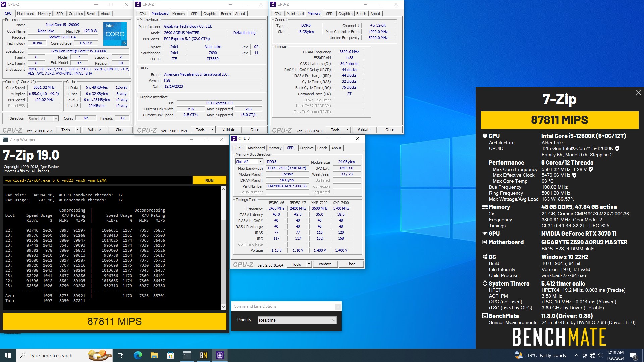This screenshot has width=644, height=362.
Task: Open Tools dropdown arrow in CPU-Z CPU window
Action: pos(78,130)
